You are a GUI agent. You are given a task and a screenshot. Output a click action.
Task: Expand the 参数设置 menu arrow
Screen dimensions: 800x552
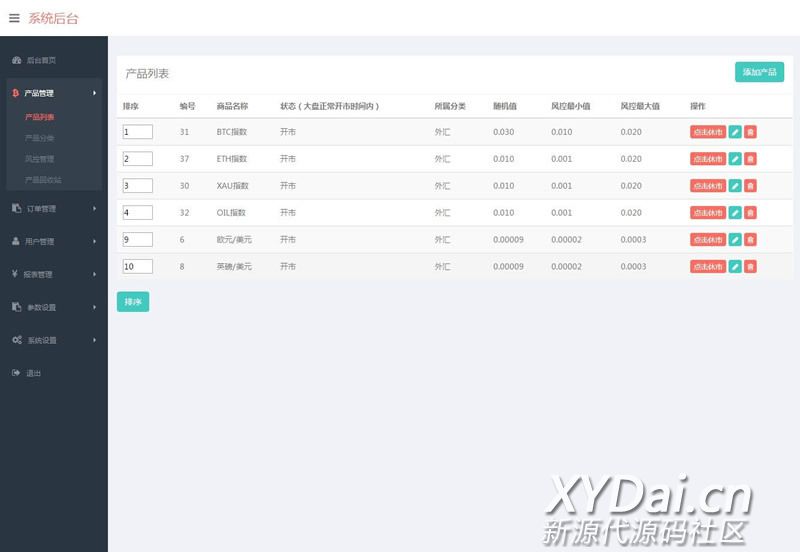point(94,307)
